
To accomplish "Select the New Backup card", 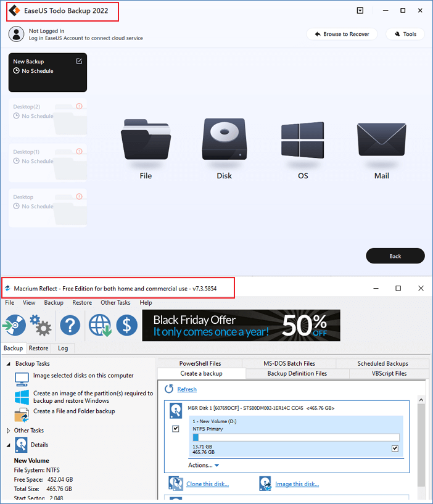I will pos(47,72).
